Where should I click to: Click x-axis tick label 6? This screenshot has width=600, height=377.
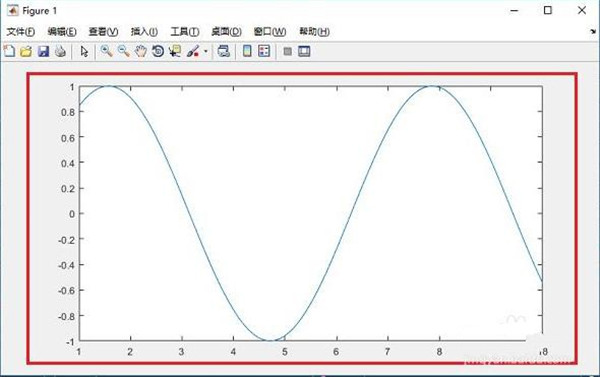(x=336, y=352)
